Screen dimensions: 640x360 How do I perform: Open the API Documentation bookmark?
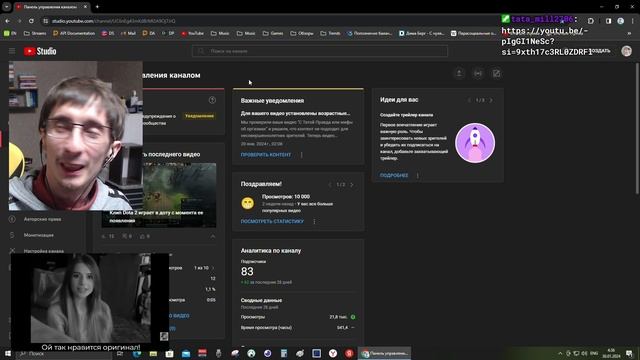click(x=74, y=33)
